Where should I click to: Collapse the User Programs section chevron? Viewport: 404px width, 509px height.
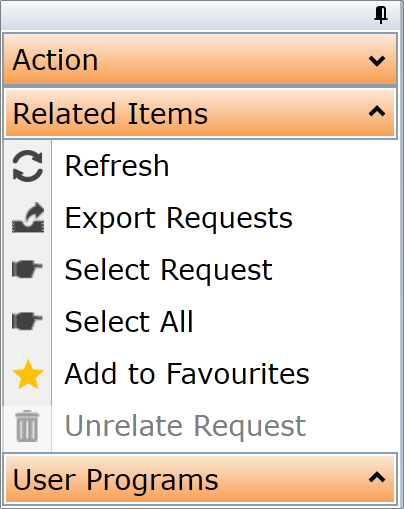coord(377,477)
